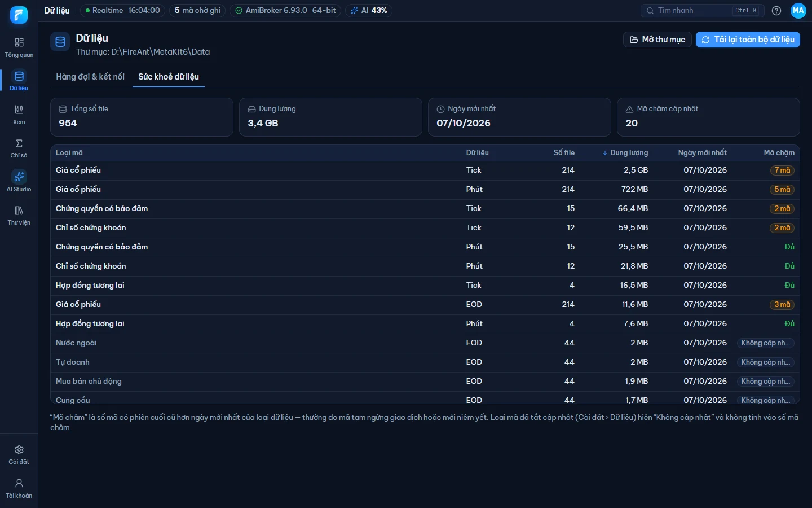Focus the Tìm nhanh search field
This screenshot has height=508, width=812.
tap(703, 11)
